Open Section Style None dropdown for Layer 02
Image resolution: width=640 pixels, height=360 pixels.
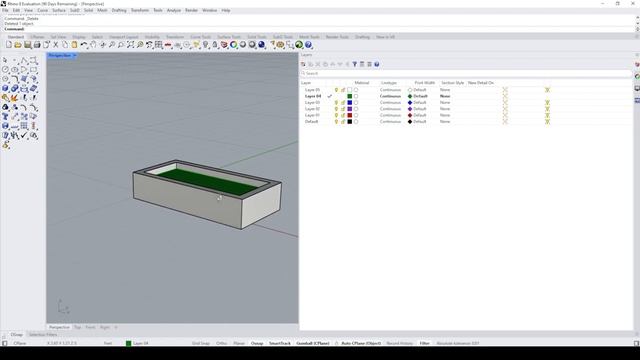(445, 109)
